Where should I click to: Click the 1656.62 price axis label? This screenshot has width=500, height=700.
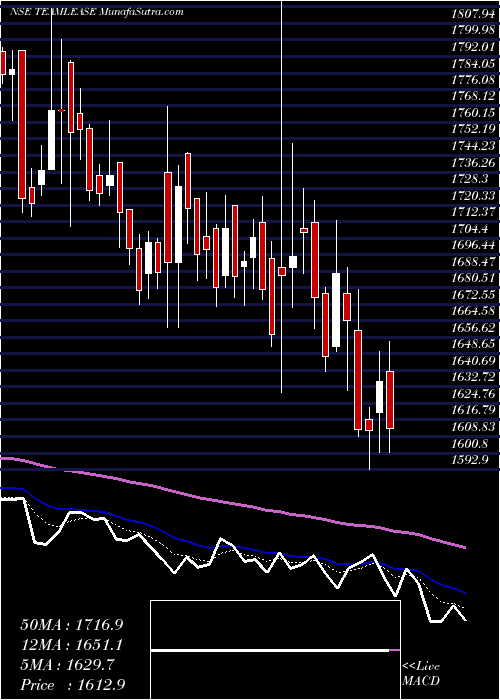473,328
